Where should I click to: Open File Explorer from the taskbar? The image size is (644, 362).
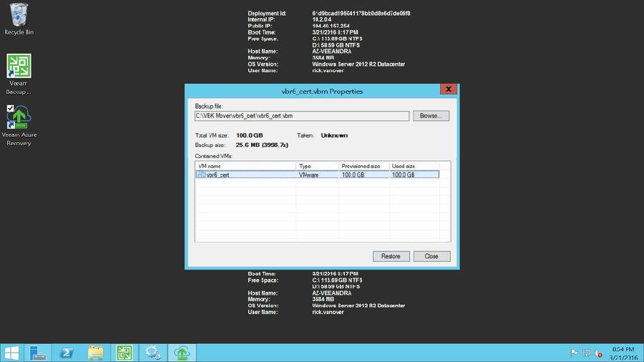pos(96,353)
